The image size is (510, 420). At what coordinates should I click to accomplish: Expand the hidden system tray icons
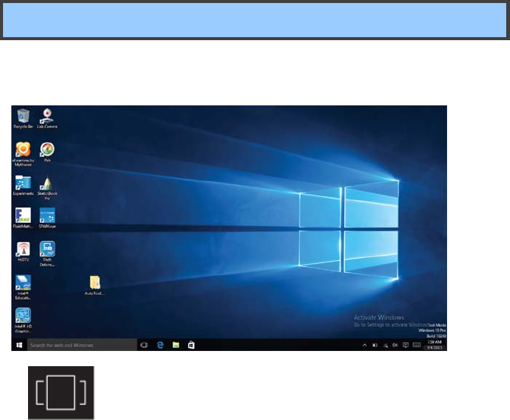pyautogui.click(x=365, y=345)
